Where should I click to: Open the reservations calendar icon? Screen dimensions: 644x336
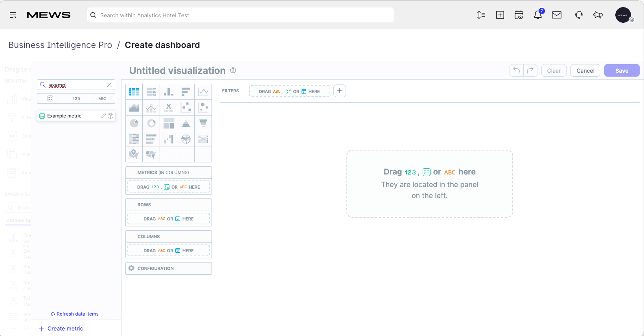pyautogui.click(x=519, y=15)
